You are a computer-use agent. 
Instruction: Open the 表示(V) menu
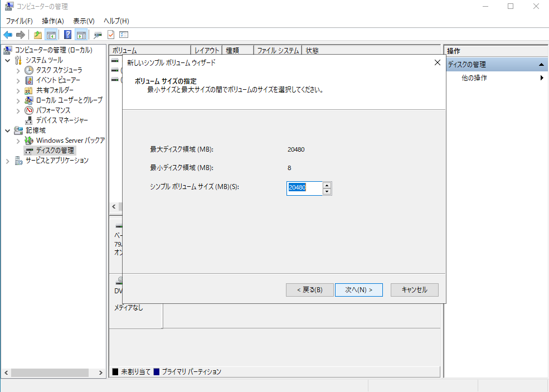[84, 21]
